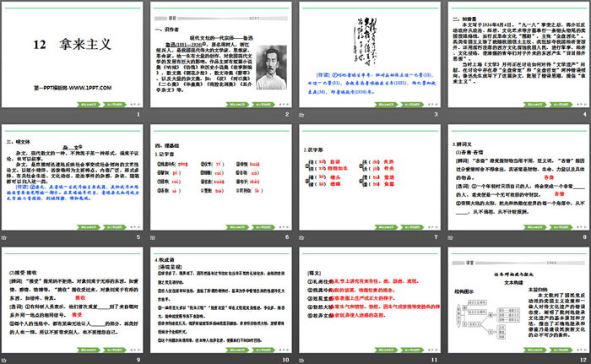This screenshot has height=364, width=591.
Task: Click the slide number 7 label
Action: [436, 236]
